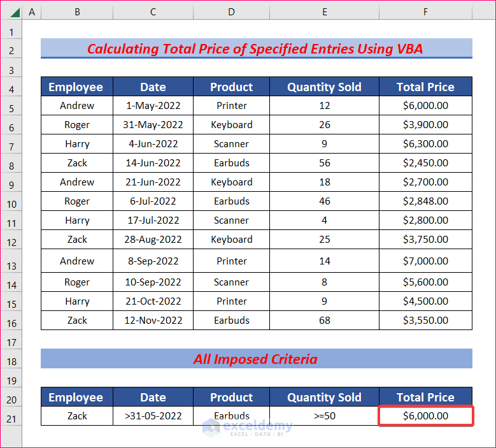Viewport: 496px width, 448px height.
Task: Select cell '$6,000.00' in row 5
Action: 425,105
